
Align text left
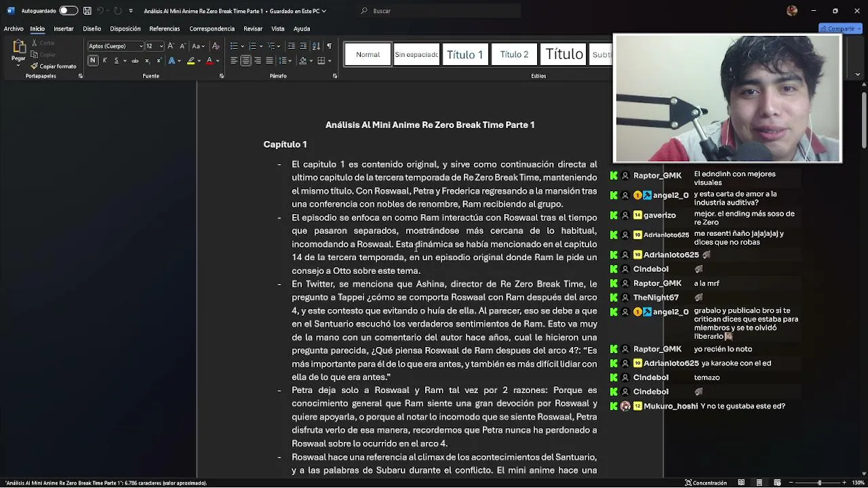[x=234, y=61]
